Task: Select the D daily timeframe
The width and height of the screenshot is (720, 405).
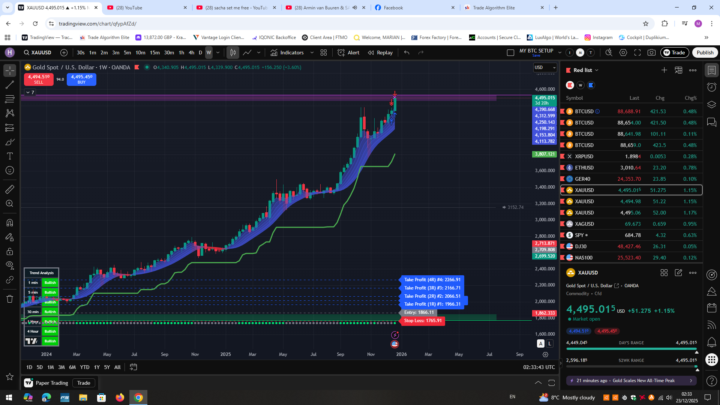Action: [x=200, y=53]
